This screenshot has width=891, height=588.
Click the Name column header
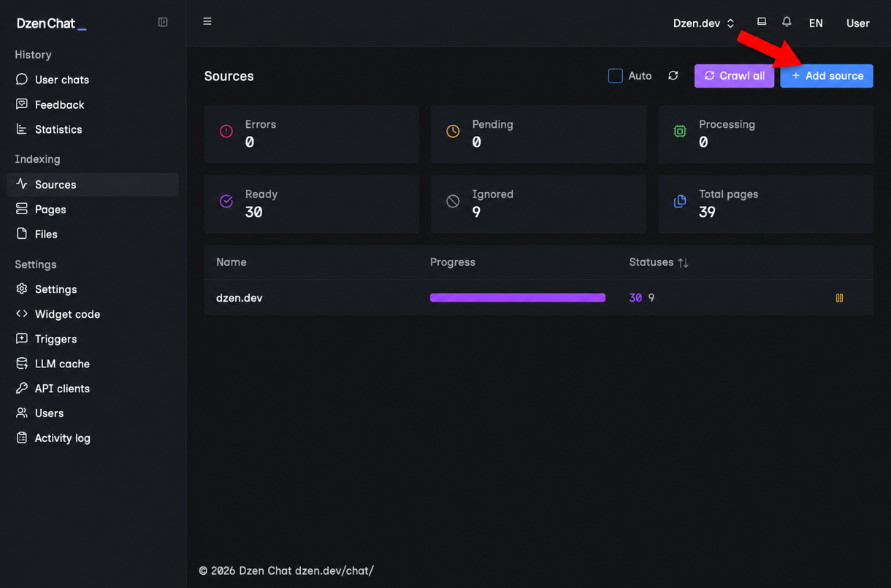pyautogui.click(x=232, y=262)
